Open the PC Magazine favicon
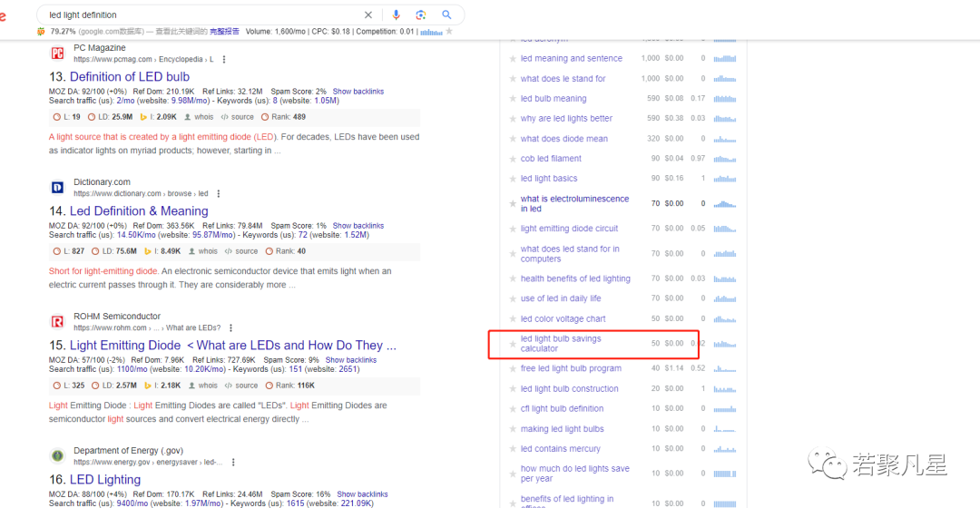 point(57,54)
